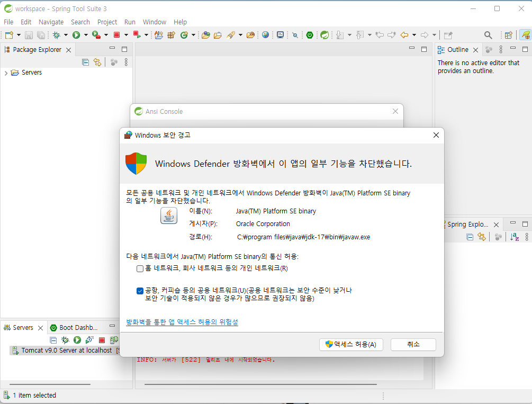This screenshot has height=404, width=532.
Task: Open the New wizard dropdown arrow
Action: pos(19,35)
